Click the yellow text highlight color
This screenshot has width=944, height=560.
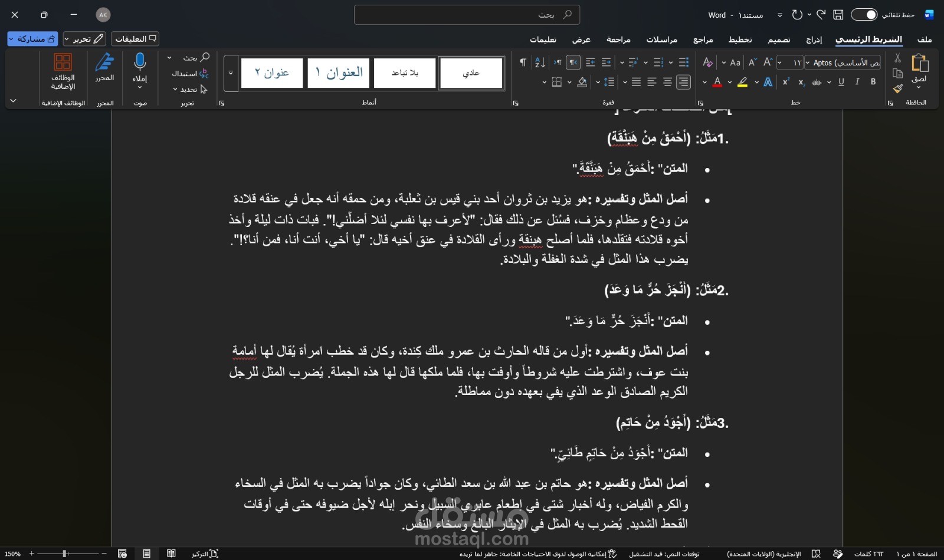coord(743,82)
